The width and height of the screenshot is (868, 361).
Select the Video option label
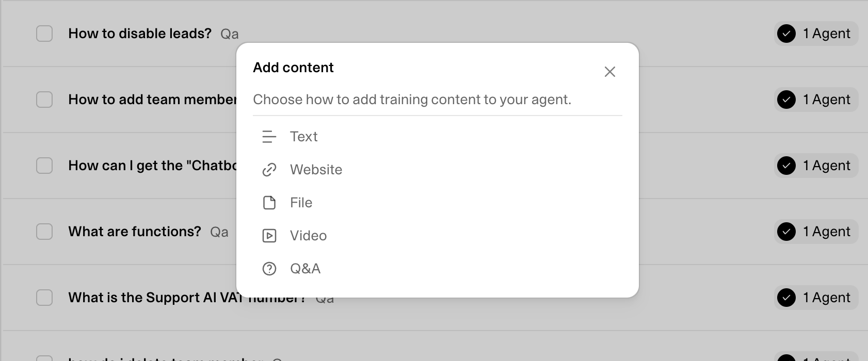coord(308,236)
